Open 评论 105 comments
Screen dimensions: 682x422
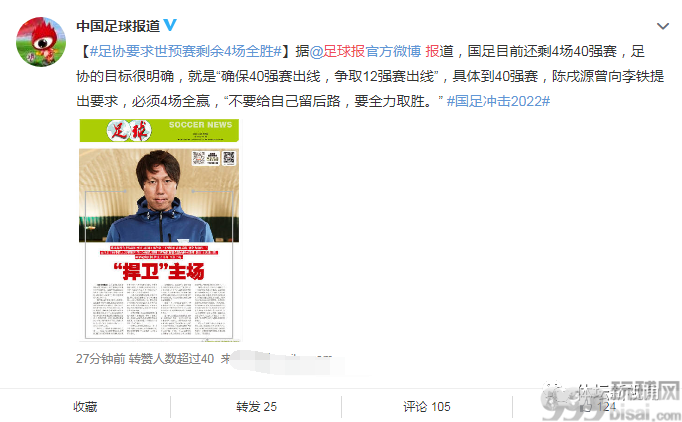point(427,406)
